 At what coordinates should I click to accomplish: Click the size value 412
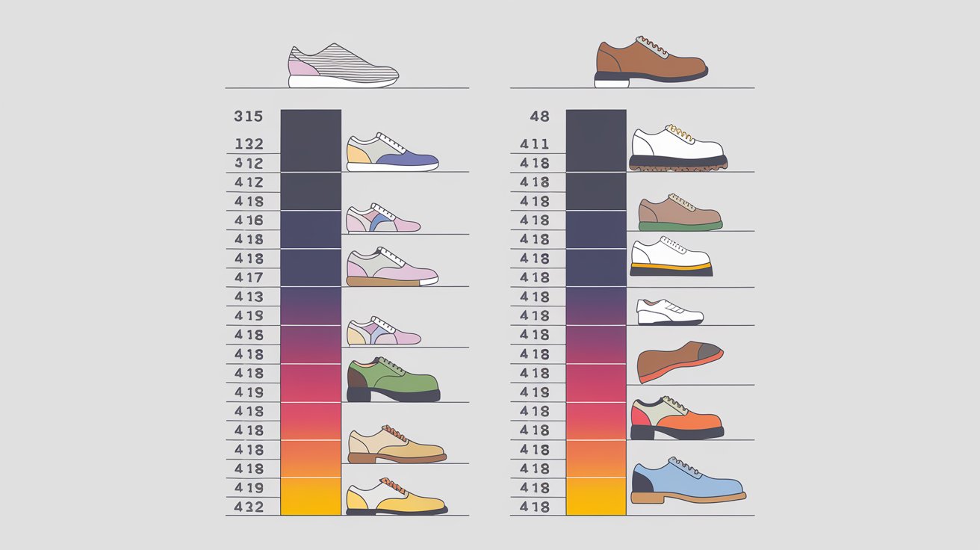pos(249,182)
